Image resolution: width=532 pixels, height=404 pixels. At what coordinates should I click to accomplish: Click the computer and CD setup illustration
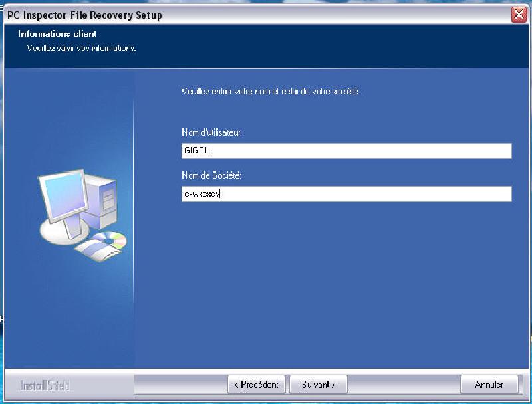82,216
